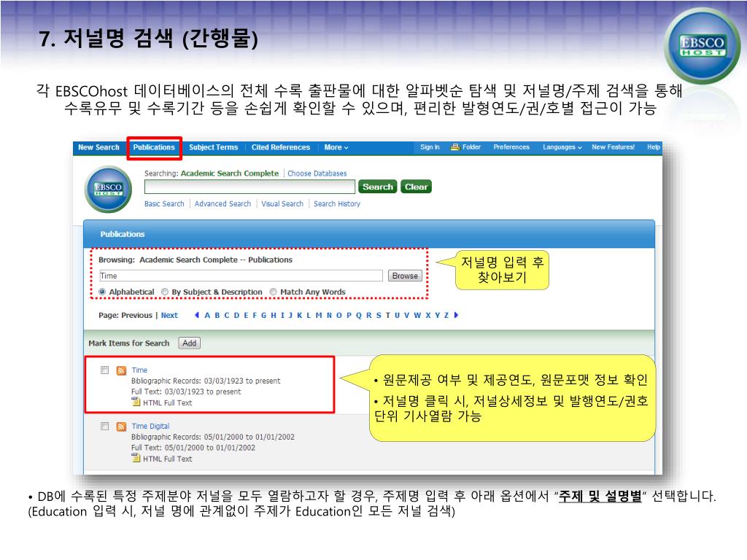Switch to Visual Search
747x560 pixels.
[282, 204]
